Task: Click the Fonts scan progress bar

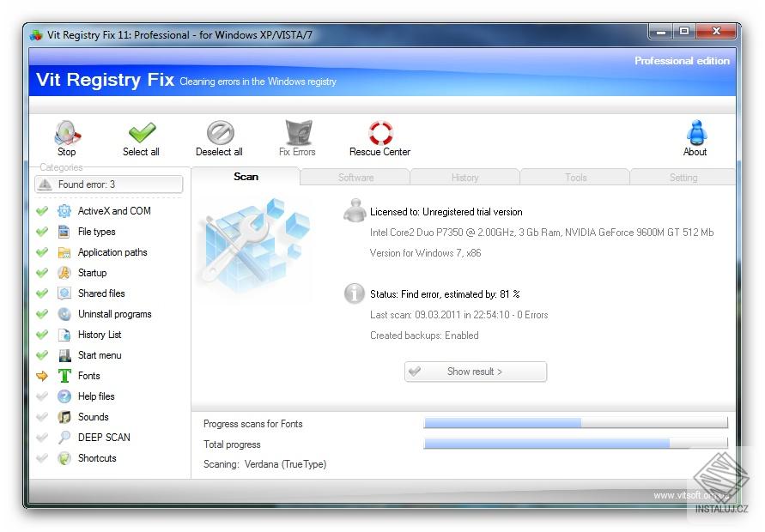Action: (x=576, y=423)
